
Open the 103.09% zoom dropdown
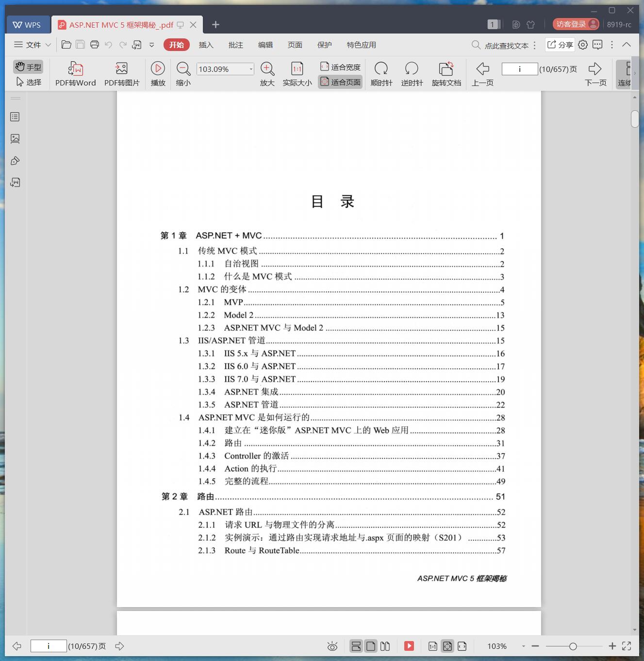click(251, 69)
